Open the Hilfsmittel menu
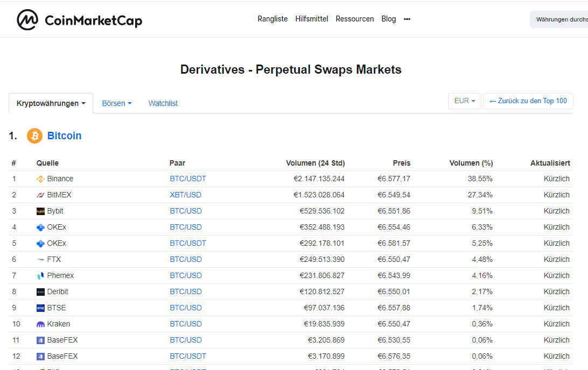The width and height of the screenshot is (588, 370). (312, 19)
